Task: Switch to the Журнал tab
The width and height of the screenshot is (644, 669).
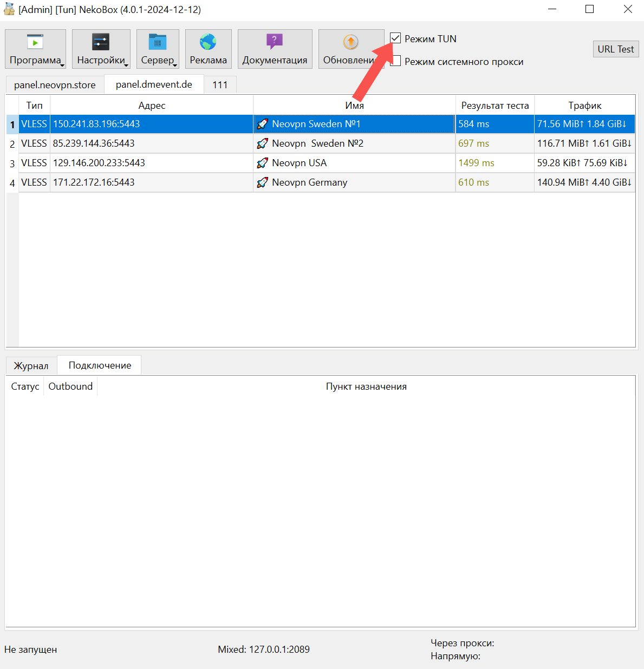Action: [31, 366]
